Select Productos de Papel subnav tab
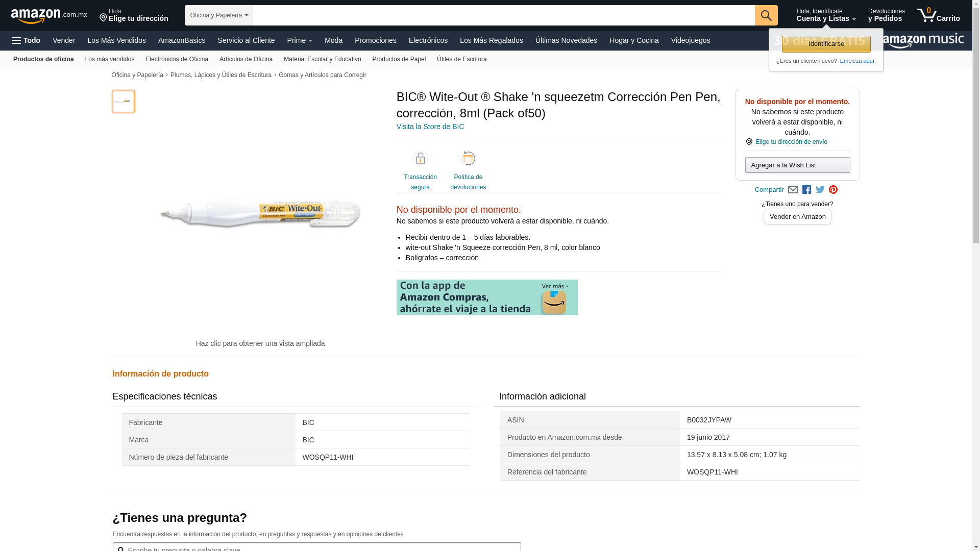Viewport: 980px width, 551px height. [x=399, y=59]
